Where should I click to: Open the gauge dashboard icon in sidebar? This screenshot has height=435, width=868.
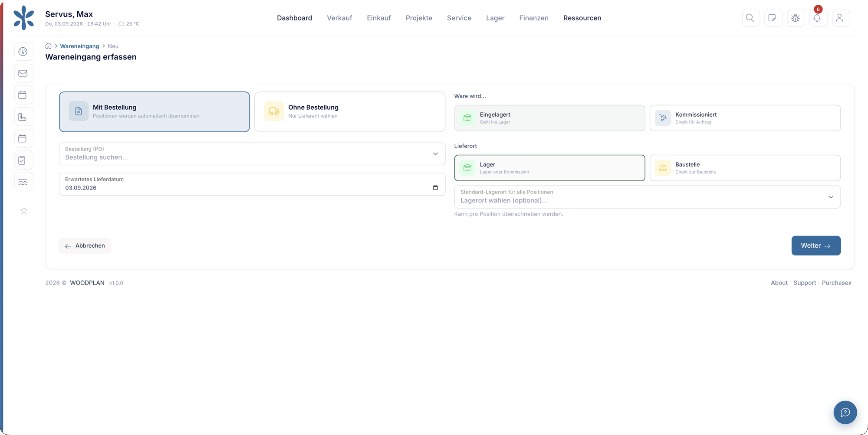coord(23,52)
